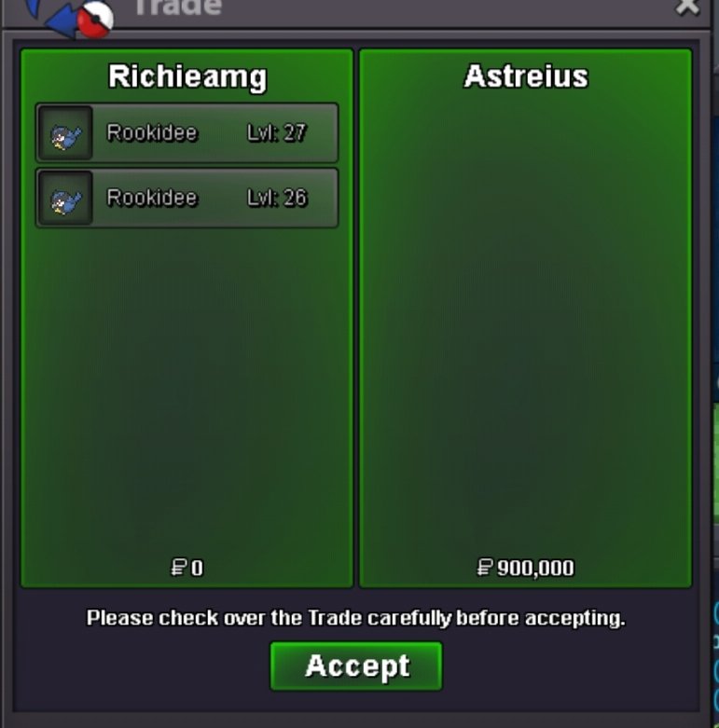This screenshot has width=719, height=728.
Task: Click the Lvl: 27 label
Action: tap(276, 132)
